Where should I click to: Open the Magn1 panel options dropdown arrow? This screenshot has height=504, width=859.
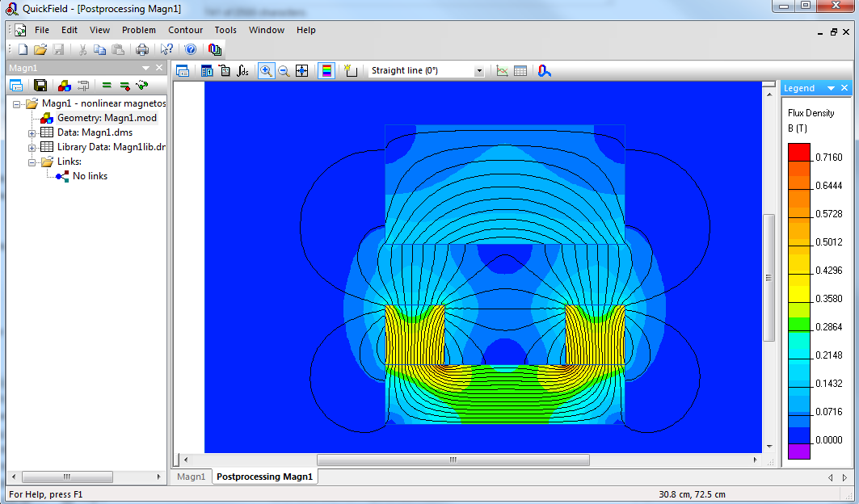click(x=145, y=68)
